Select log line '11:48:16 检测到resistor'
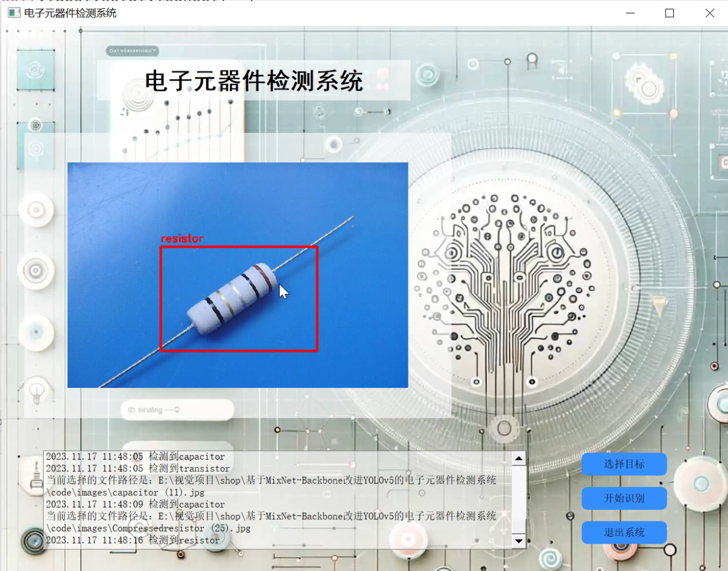The height and width of the screenshot is (571, 728). [x=133, y=540]
